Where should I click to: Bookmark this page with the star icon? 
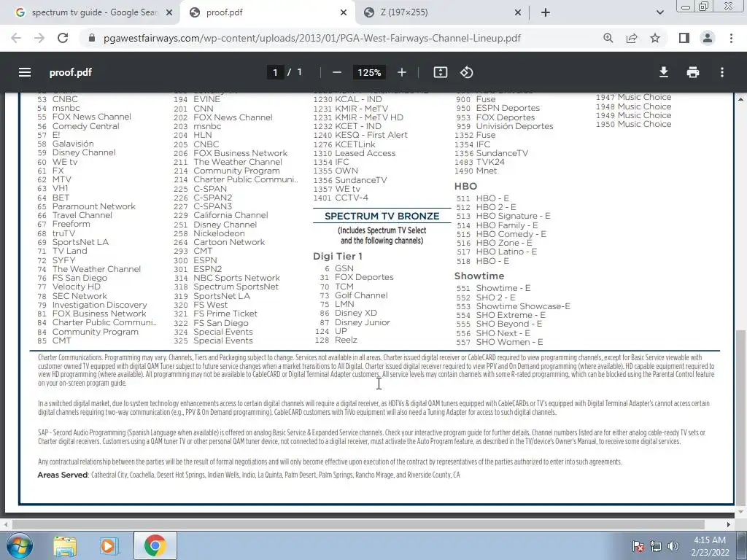tap(655, 38)
